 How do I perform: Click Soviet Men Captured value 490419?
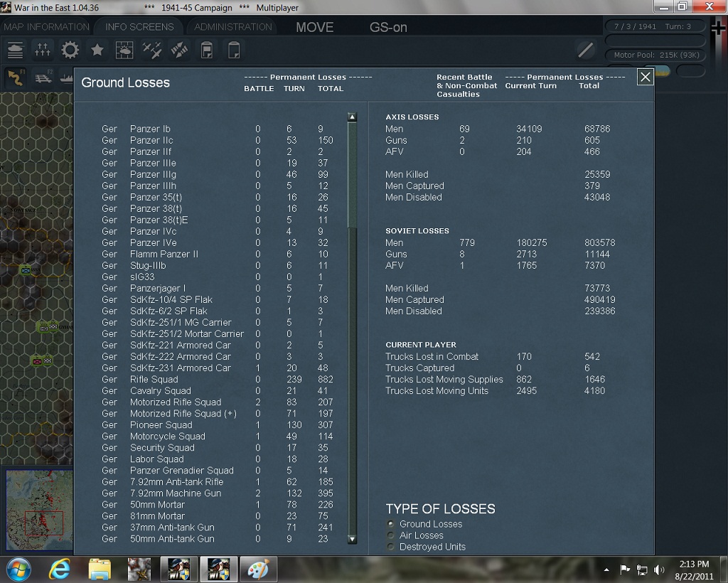[600, 299]
